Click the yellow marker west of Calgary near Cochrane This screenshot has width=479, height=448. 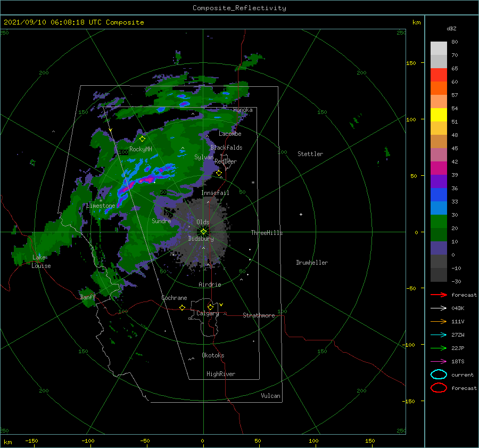[x=183, y=308]
